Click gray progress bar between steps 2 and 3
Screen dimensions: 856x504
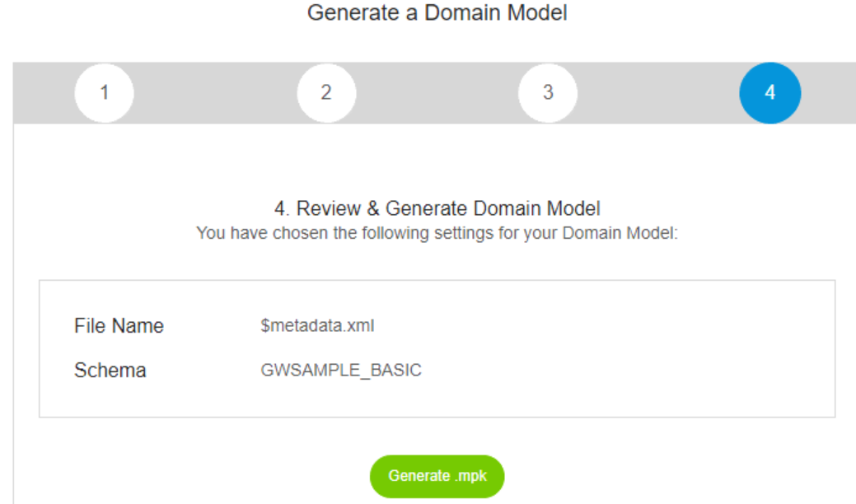(x=437, y=93)
